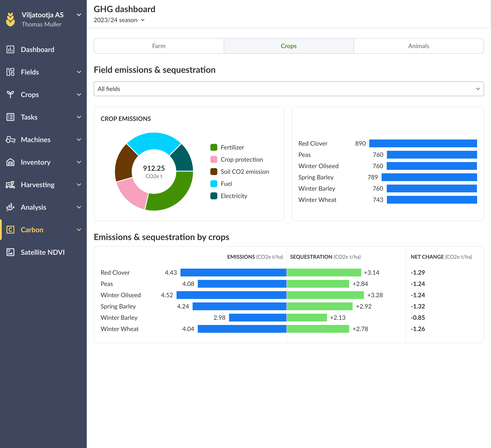This screenshot has height=448, width=491.
Task: Click the Tasks list icon
Action: coord(10,117)
